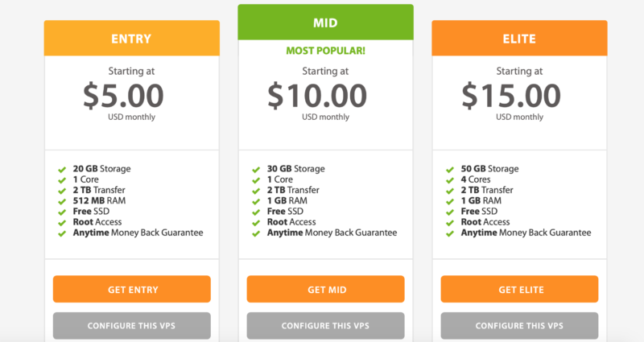Screen dimensions: 644x342
Task: Select the green MID plan header
Action: [325, 23]
